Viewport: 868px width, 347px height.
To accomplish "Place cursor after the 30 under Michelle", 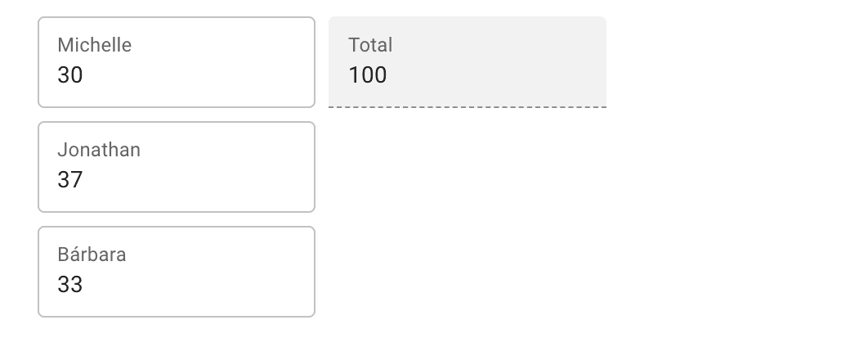I will pyautogui.click(x=85, y=75).
